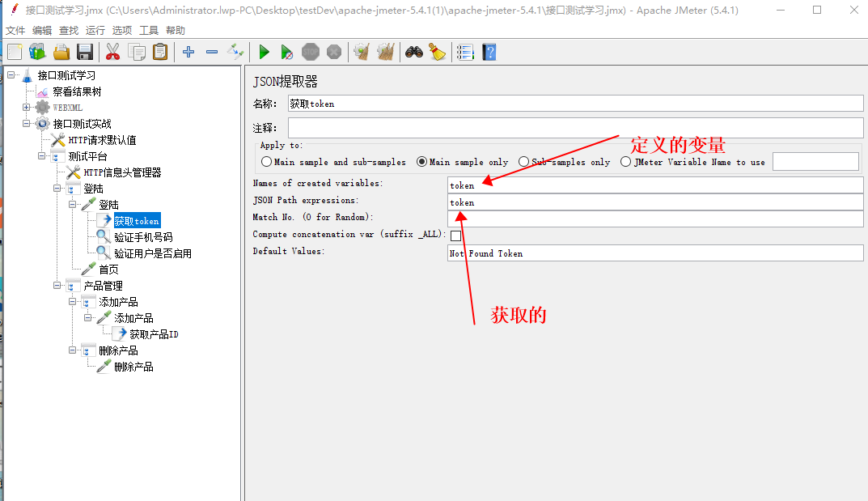
Task: Click Reset Search broom icon
Action: point(438,52)
